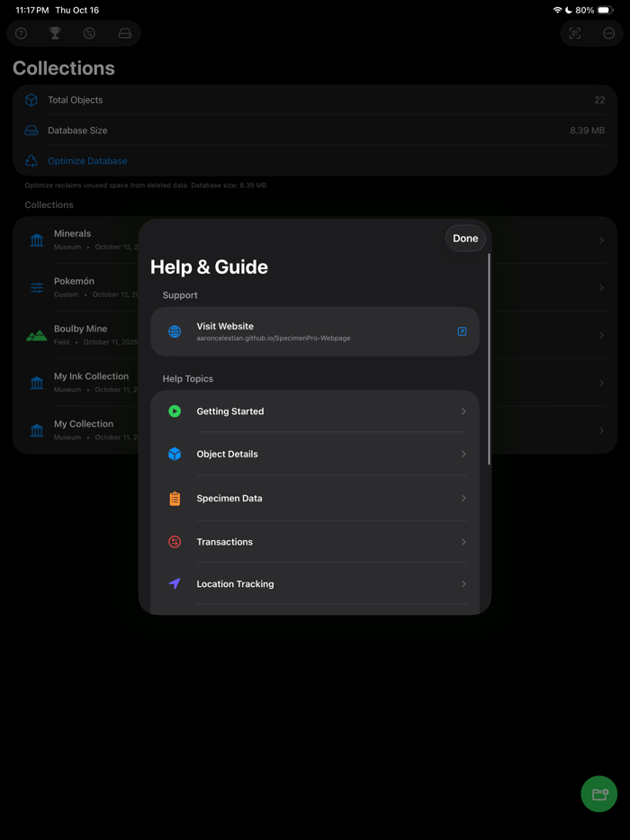Open the Minerals row chevron

click(x=601, y=240)
